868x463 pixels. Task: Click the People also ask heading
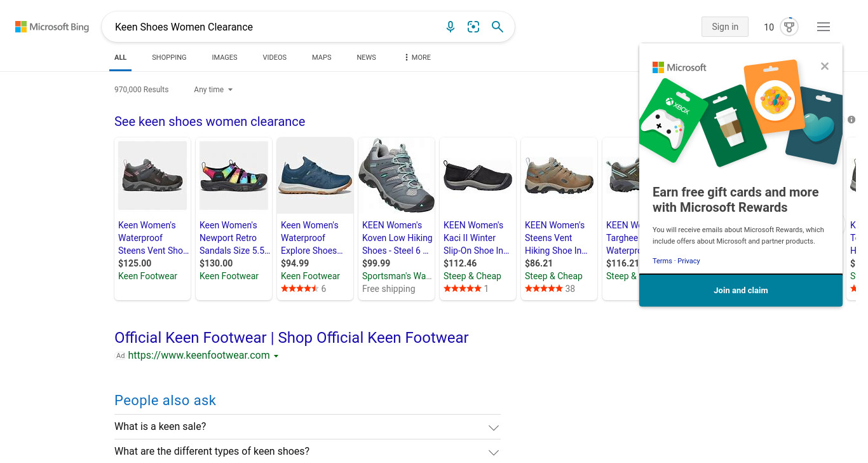[x=165, y=401]
